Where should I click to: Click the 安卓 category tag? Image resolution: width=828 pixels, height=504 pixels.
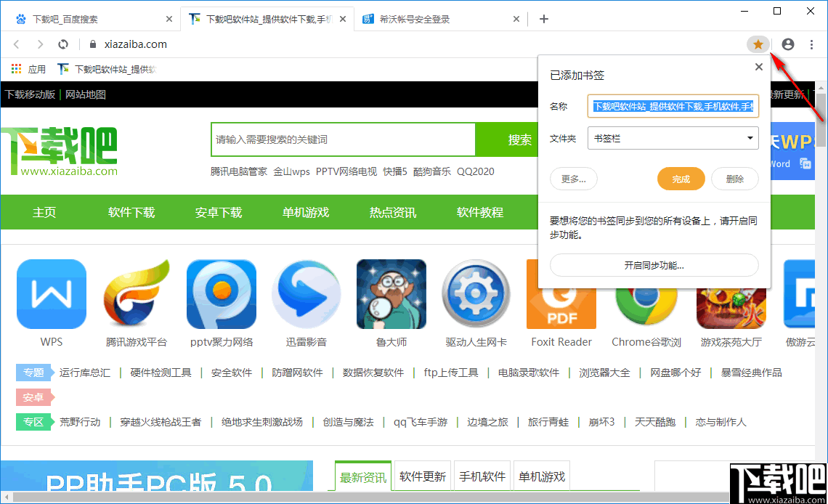point(34,397)
